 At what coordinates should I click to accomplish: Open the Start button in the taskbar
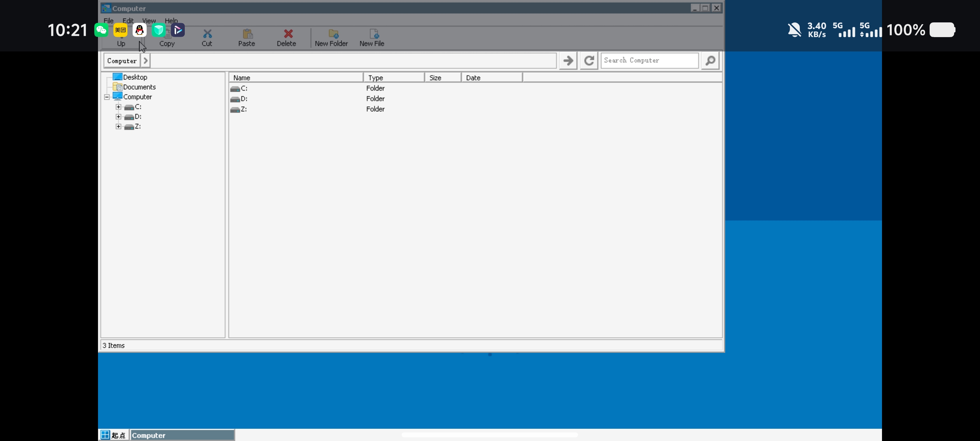tap(114, 435)
